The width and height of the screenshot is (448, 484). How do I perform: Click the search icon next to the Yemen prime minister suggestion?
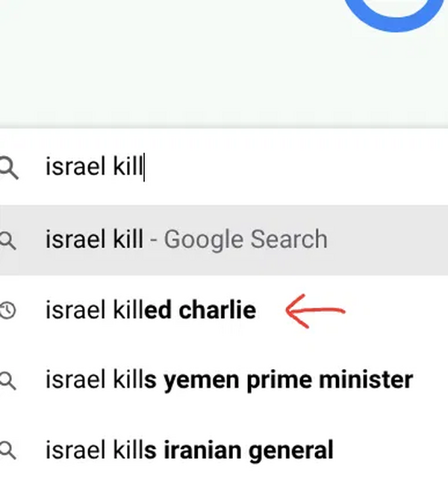tap(7, 381)
